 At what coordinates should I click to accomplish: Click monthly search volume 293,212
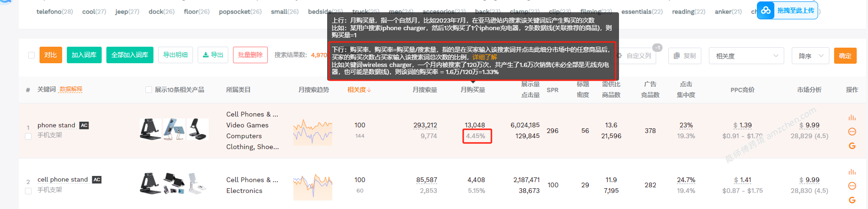click(425, 125)
